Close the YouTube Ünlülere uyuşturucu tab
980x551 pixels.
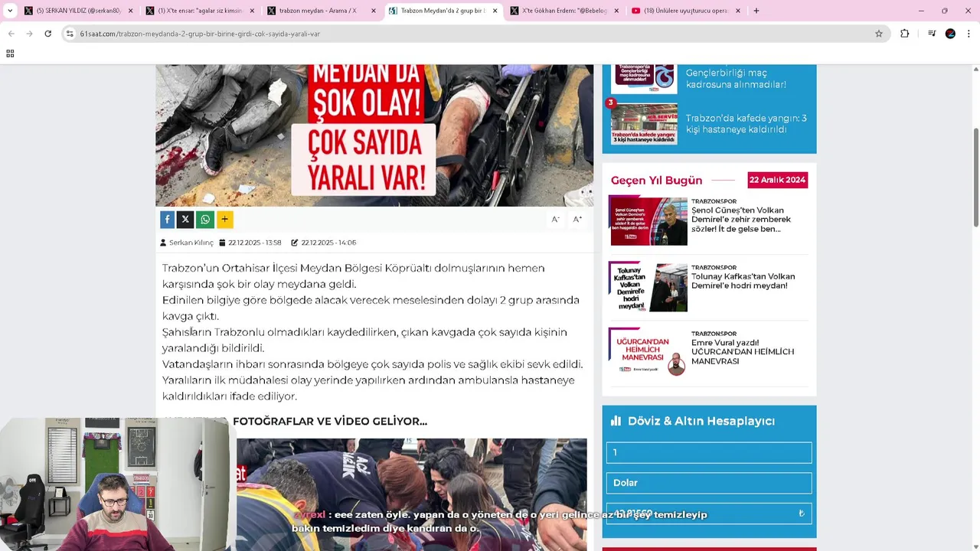[738, 11]
